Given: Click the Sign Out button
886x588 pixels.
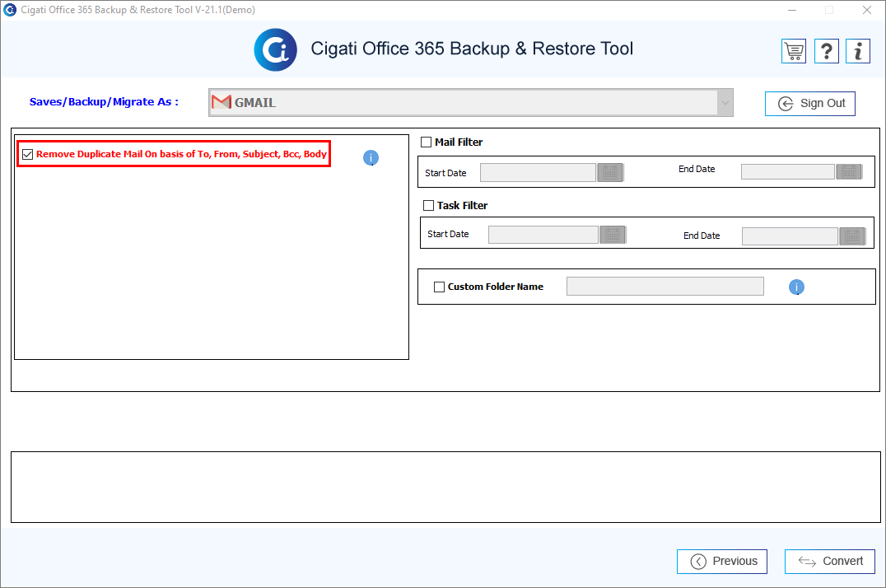Looking at the screenshot, I should coord(809,104).
